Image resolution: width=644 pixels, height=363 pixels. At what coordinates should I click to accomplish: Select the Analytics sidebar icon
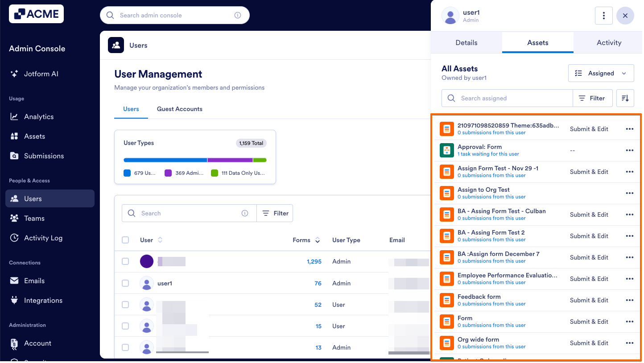point(15,116)
